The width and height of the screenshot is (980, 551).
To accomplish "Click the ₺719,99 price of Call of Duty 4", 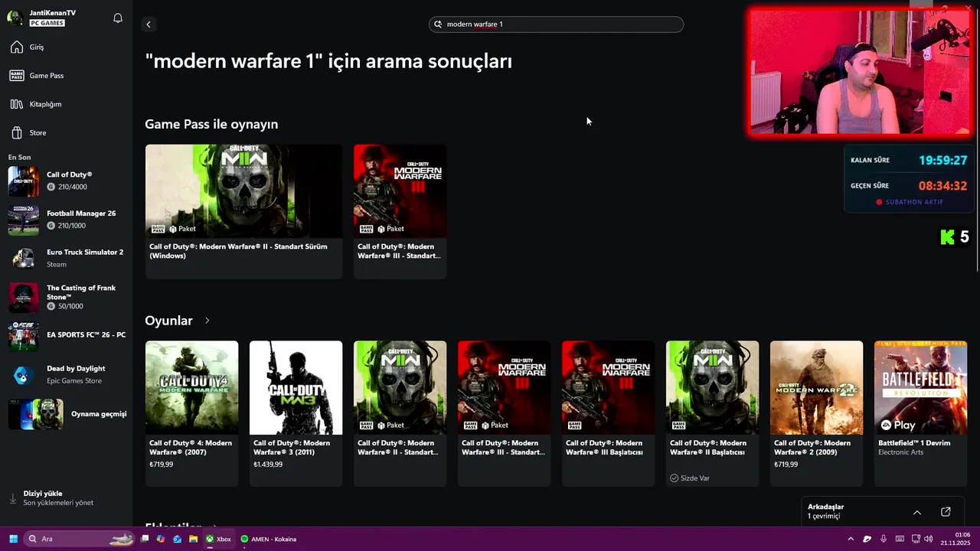I will [162, 465].
